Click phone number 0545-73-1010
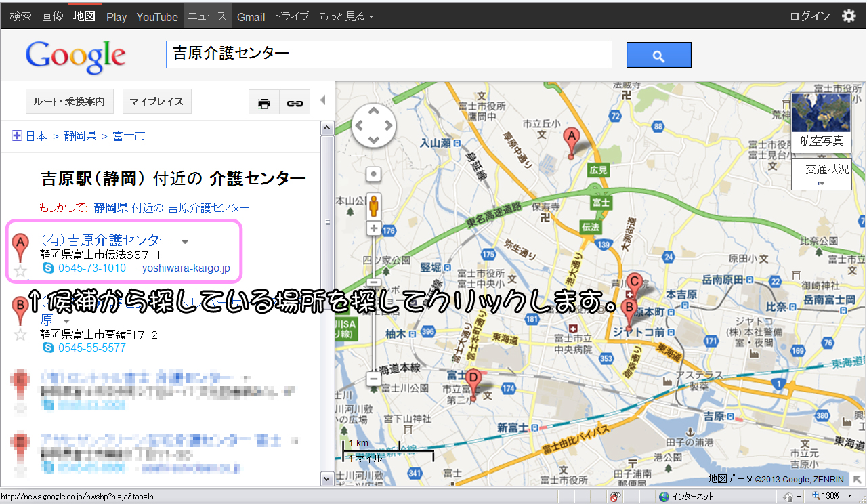 pyautogui.click(x=92, y=268)
